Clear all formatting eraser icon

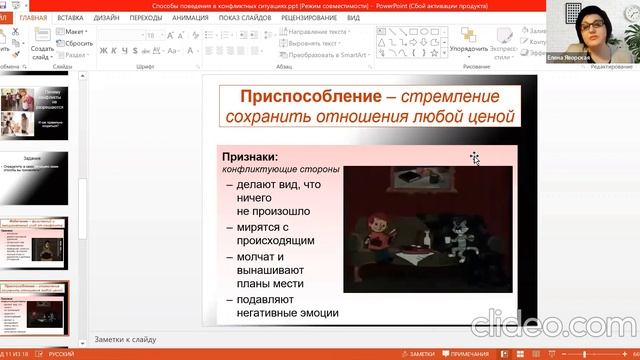[x=196, y=36]
